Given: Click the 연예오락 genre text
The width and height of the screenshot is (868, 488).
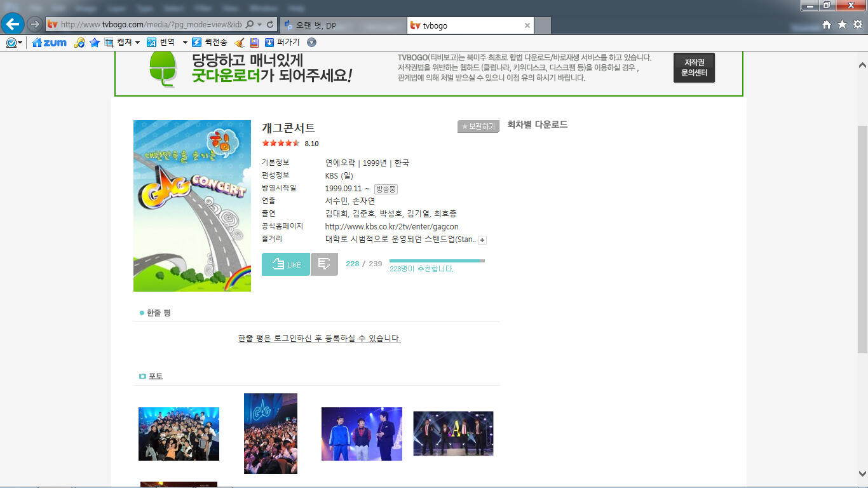Looking at the screenshot, I should point(340,163).
